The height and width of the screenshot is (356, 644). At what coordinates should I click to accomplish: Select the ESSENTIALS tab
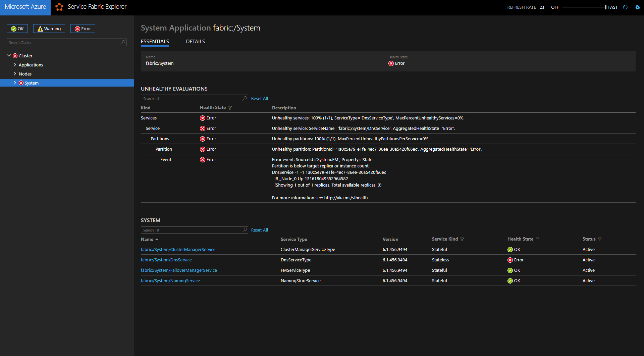[x=155, y=42]
